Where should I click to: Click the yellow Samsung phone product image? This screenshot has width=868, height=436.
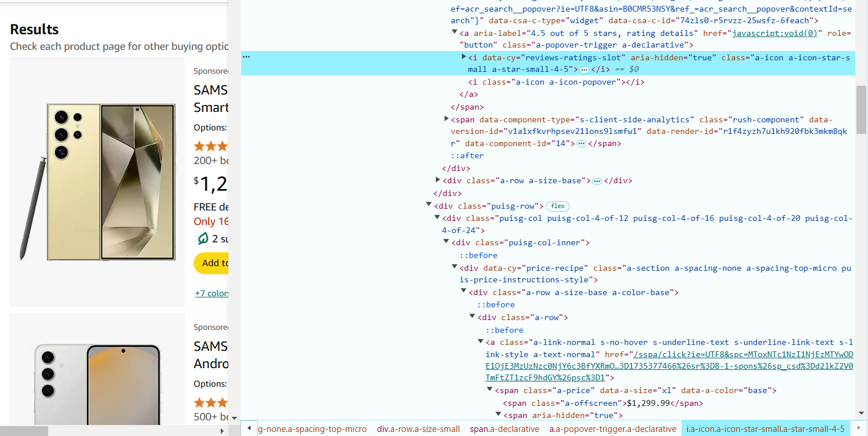(98, 182)
